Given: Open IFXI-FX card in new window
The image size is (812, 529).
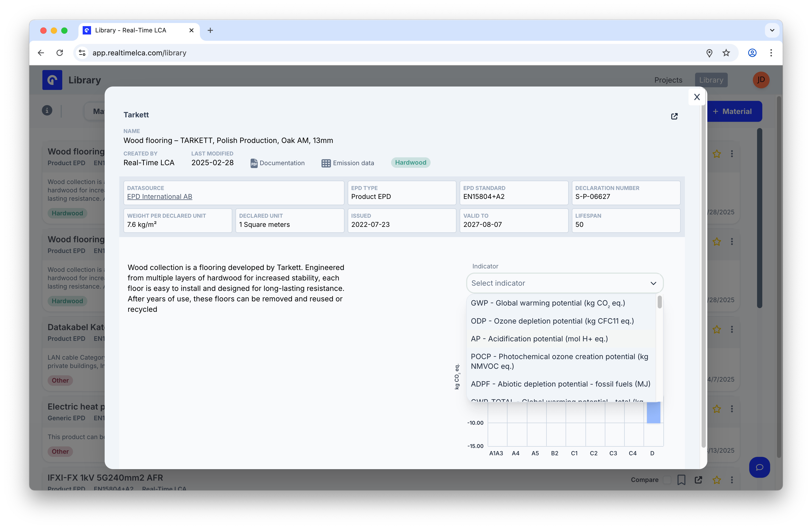Looking at the screenshot, I should pyautogui.click(x=698, y=480).
